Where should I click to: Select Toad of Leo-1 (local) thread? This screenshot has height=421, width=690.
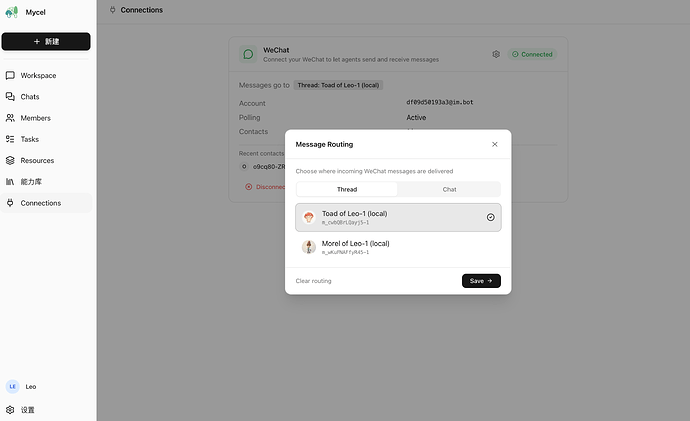click(x=398, y=217)
